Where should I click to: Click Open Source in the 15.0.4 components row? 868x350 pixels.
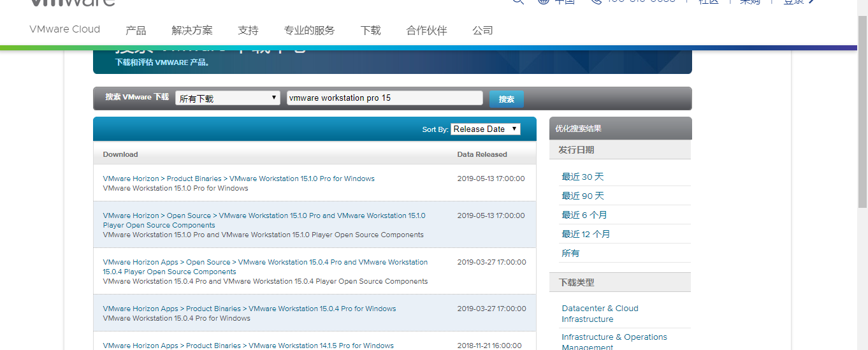click(208, 262)
